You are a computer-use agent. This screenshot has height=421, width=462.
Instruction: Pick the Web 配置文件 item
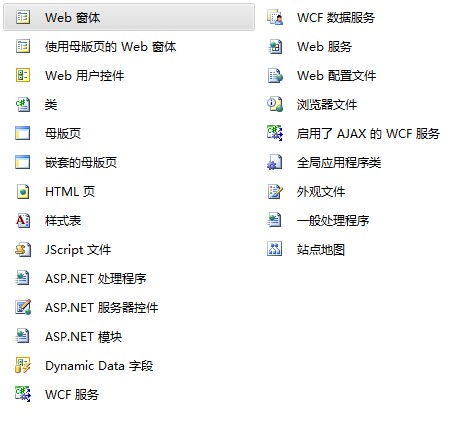coord(337,76)
